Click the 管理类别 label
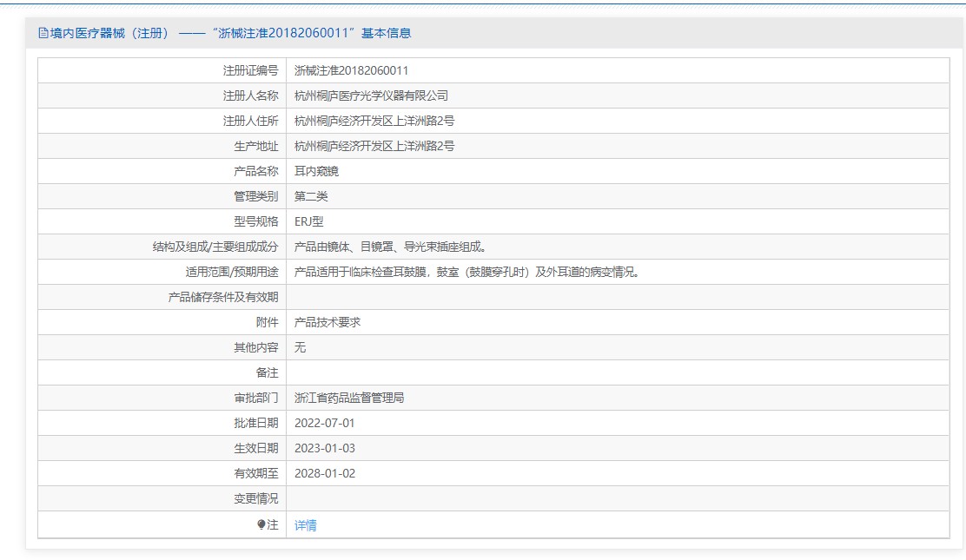The height and width of the screenshot is (560, 966). click(255, 196)
